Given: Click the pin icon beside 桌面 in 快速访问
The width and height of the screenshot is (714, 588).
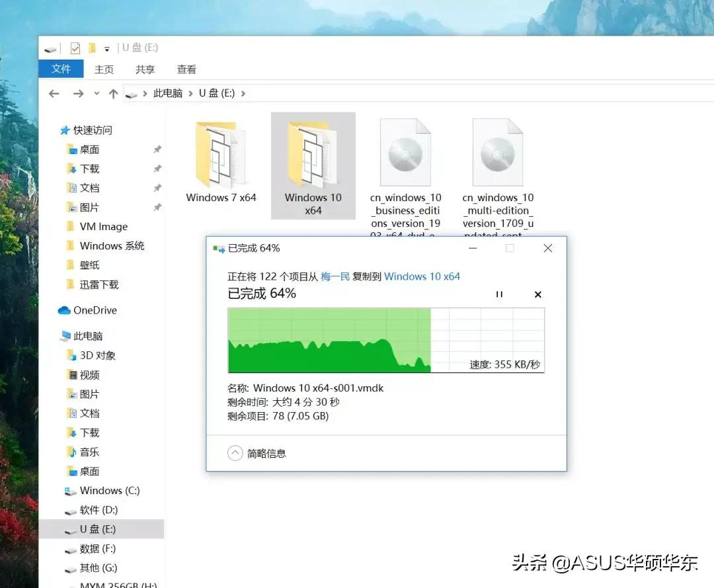Looking at the screenshot, I should pyautogui.click(x=157, y=149).
